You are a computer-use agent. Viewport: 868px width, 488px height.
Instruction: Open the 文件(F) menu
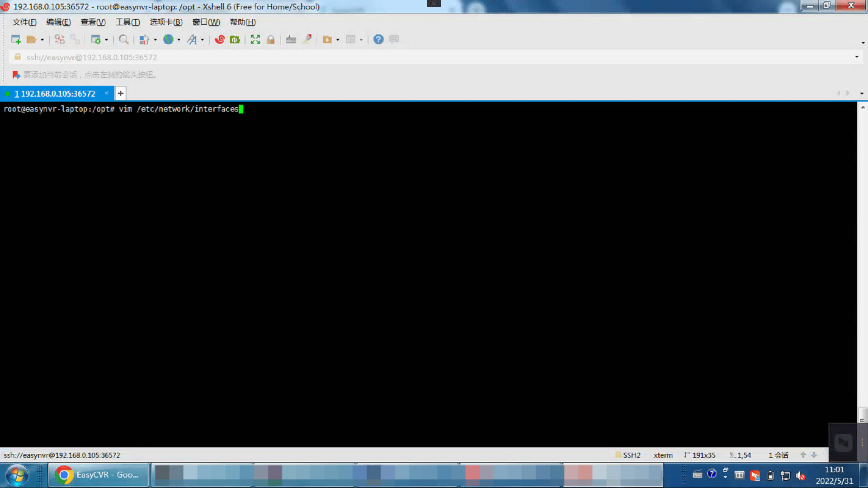click(x=24, y=22)
